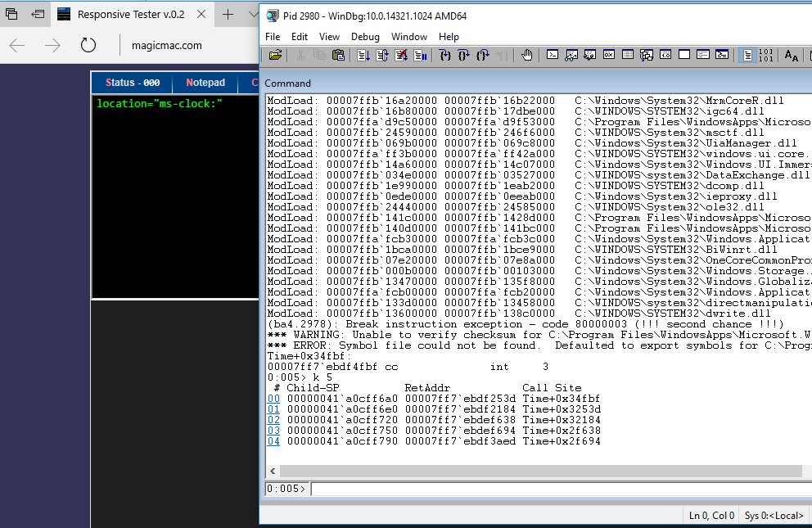812x528 pixels.
Task: Open the Command Browser toolbar icon
Action: (x=722, y=56)
